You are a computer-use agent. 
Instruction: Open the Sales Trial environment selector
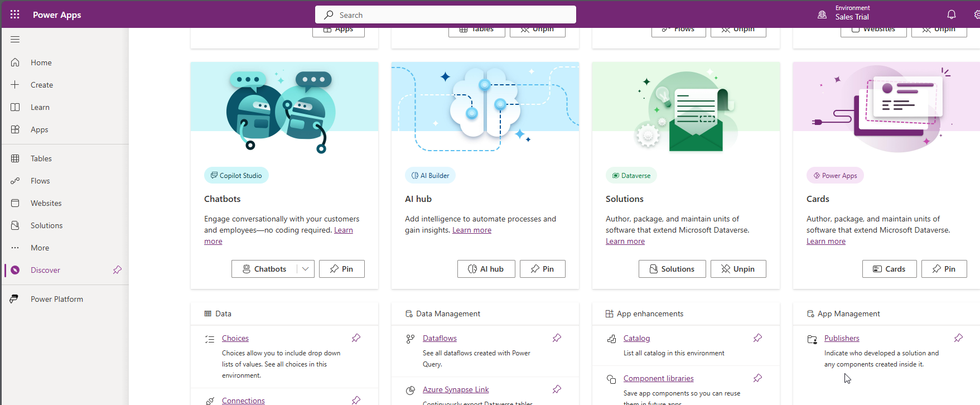point(852,17)
